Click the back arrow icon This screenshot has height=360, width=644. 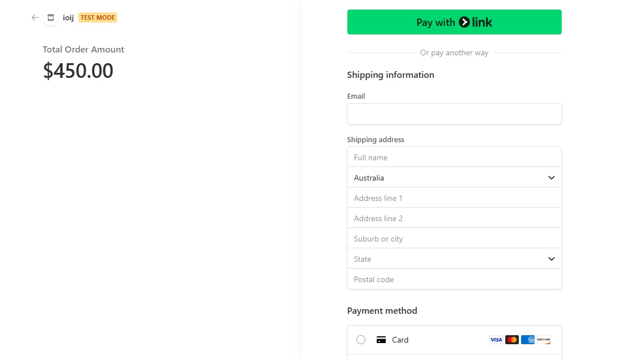tap(35, 17)
